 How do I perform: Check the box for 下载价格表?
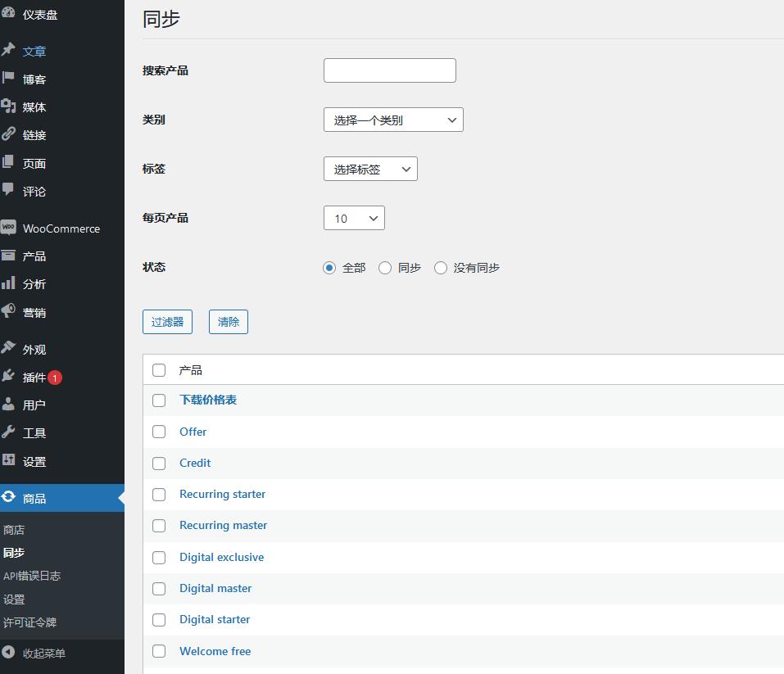pos(159,400)
